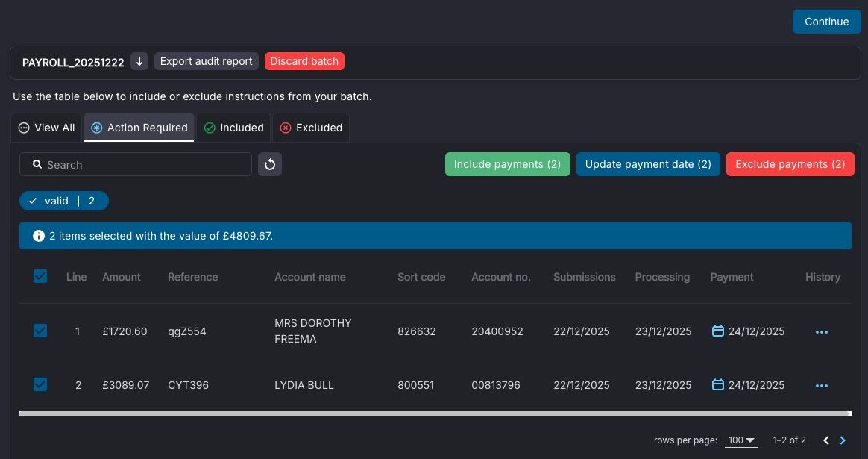Click account name MRS DOROTHY FREEMA
This screenshot has height=459, width=868.
coord(312,331)
